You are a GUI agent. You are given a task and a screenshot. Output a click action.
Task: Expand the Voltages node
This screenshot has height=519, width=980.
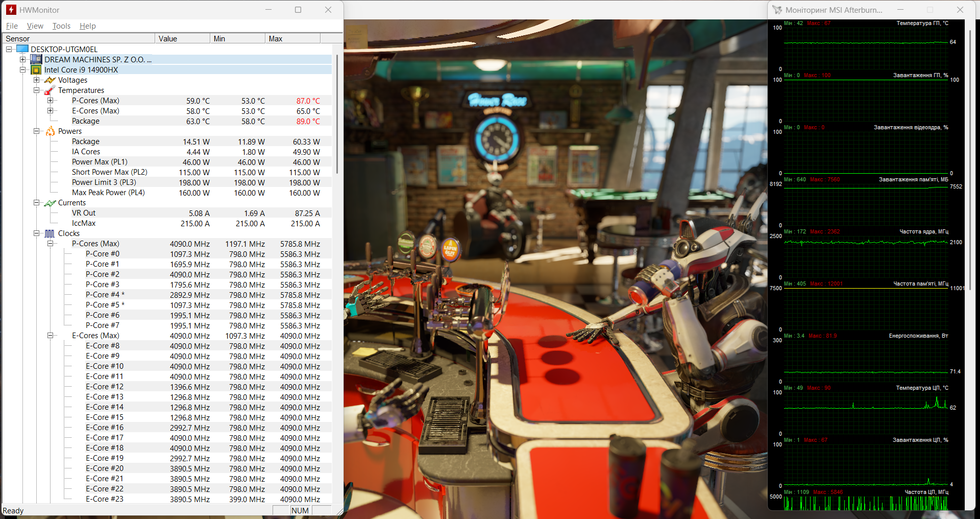36,80
